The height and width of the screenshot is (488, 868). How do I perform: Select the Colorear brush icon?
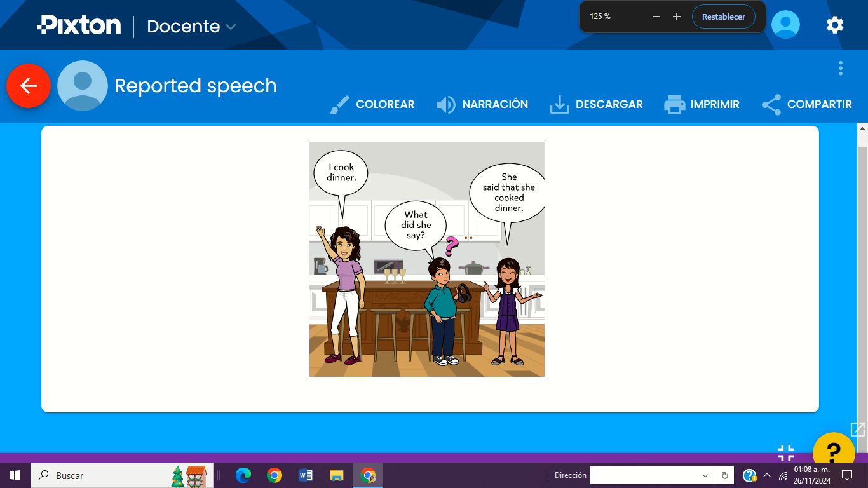pyautogui.click(x=339, y=104)
